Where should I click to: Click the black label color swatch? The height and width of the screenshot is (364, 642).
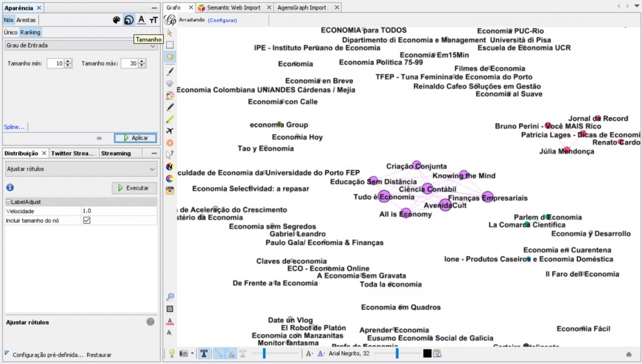(x=427, y=353)
